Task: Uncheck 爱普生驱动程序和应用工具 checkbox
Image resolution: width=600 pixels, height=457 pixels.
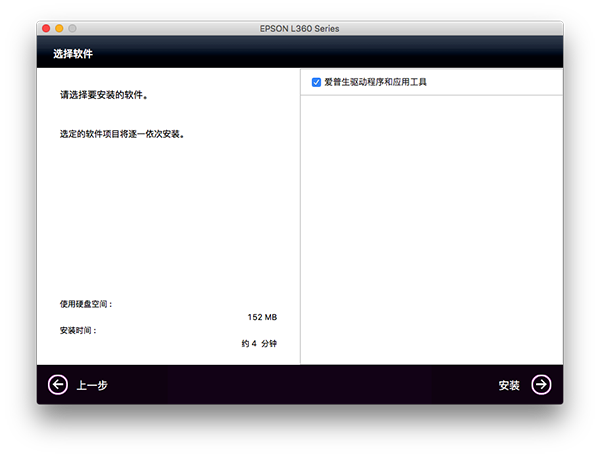Action: pyautogui.click(x=316, y=82)
